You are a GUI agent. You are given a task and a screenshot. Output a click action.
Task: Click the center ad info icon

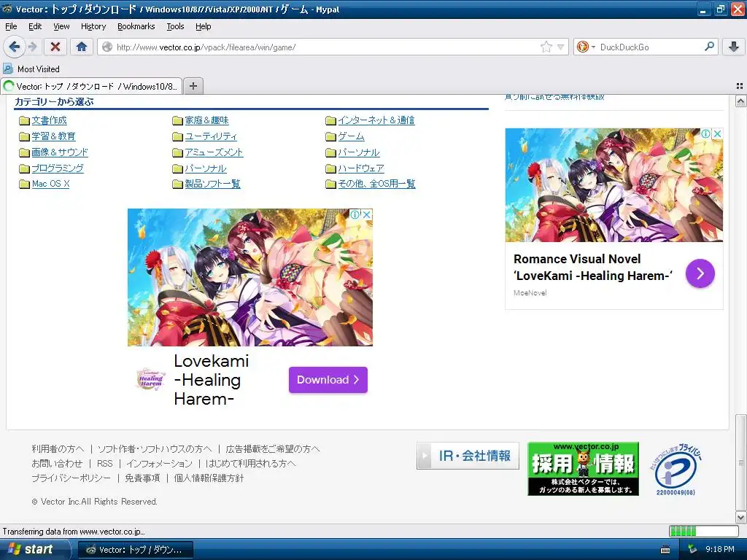coord(355,214)
